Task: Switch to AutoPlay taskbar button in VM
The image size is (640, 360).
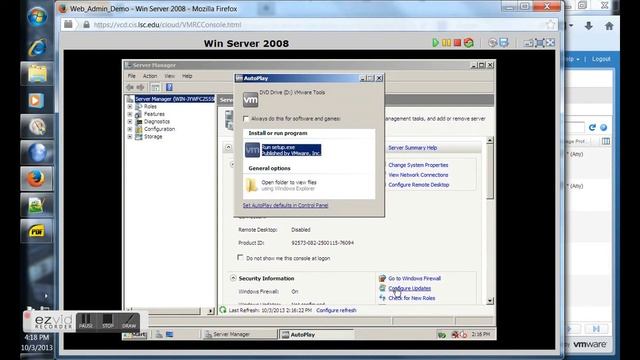Action: [x=316, y=334]
